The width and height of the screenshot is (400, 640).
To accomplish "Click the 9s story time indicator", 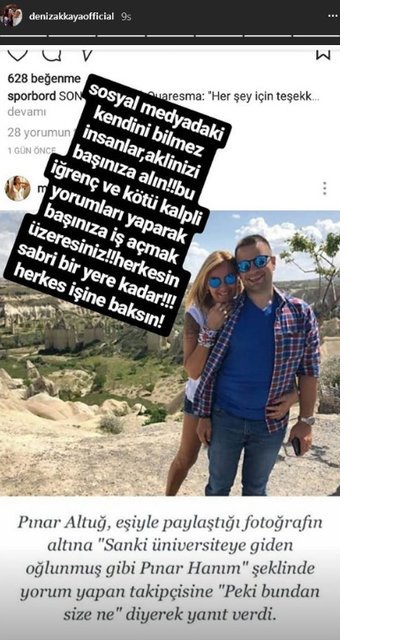I will pyautogui.click(x=126, y=16).
